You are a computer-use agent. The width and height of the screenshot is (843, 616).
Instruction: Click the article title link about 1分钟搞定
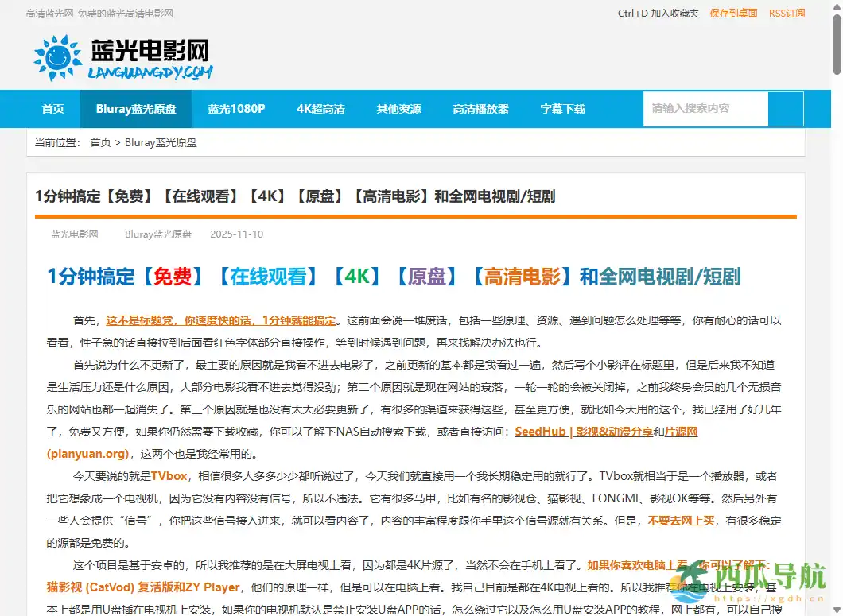(x=294, y=196)
